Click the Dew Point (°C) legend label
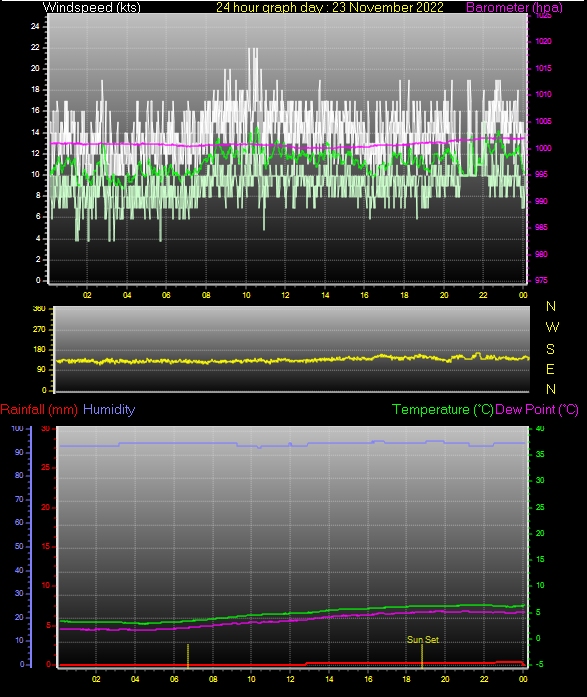Screen dimensions: 587x697 coord(537,409)
